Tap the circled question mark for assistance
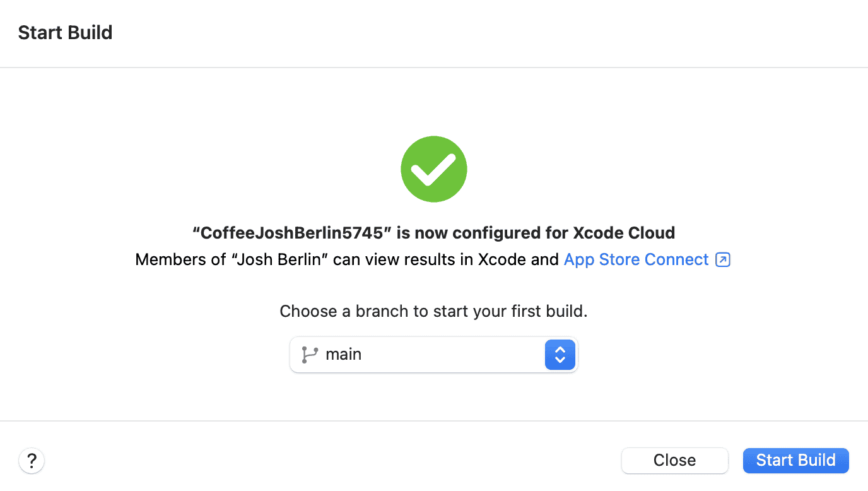 click(x=31, y=460)
